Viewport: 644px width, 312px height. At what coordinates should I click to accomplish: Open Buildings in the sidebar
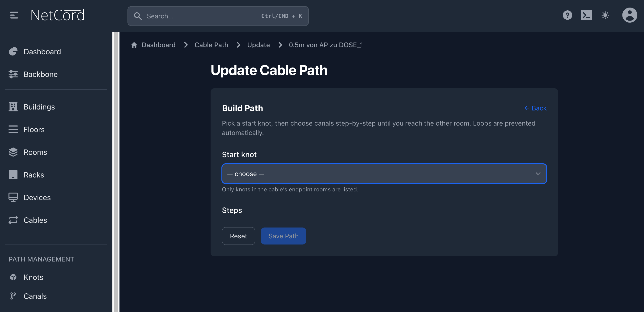39,107
